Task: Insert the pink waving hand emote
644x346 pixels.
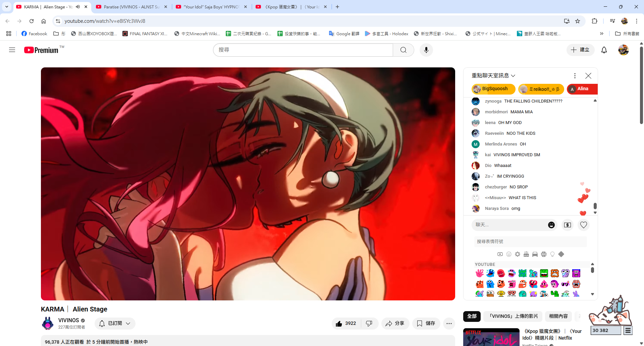Action: [479, 273]
